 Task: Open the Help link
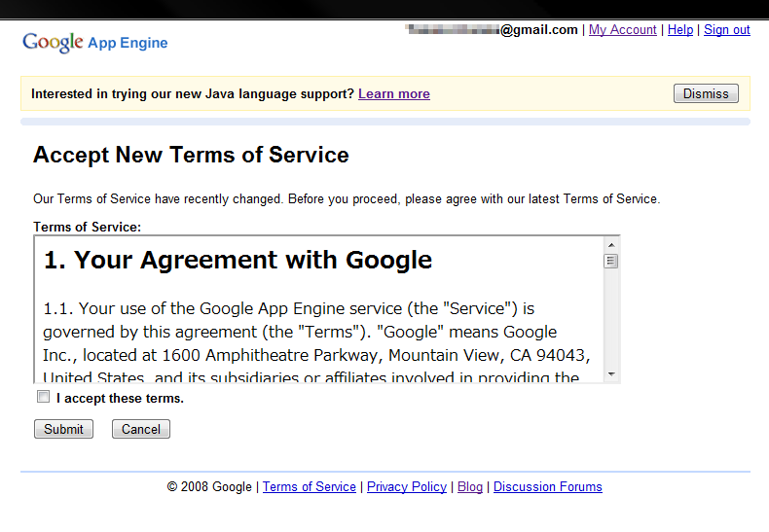click(x=680, y=30)
